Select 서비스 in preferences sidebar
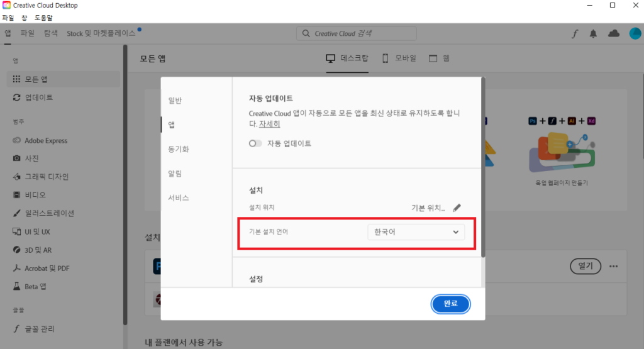Screen dimensions: 644x349 [178, 197]
